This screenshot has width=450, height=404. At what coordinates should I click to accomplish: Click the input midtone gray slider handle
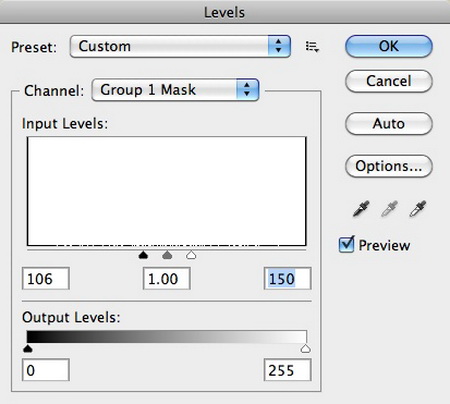click(x=167, y=255)
